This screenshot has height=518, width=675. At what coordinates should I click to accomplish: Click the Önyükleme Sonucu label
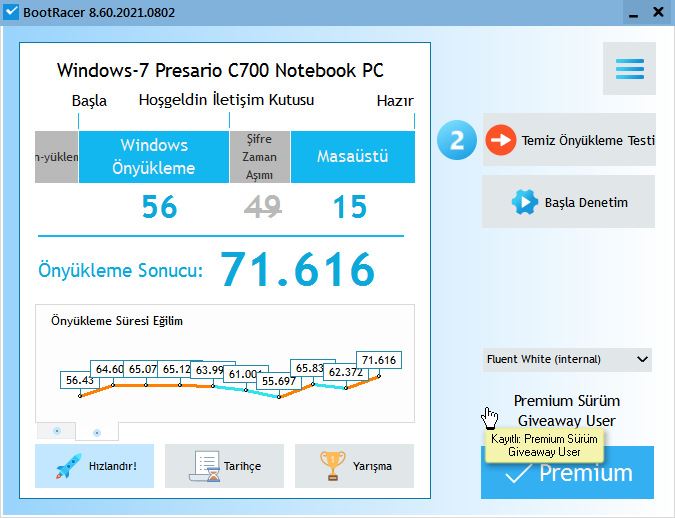[121, 270]
